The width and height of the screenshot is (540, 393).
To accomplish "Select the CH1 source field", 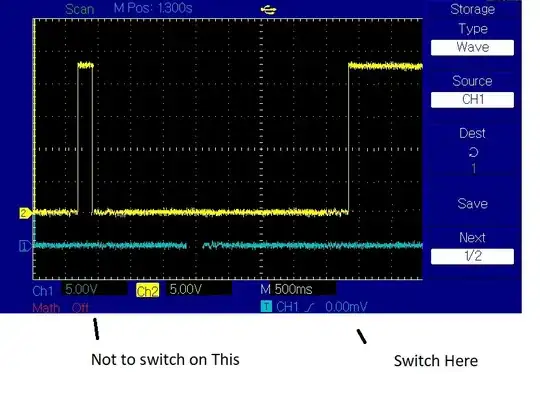I will (472, 100).
